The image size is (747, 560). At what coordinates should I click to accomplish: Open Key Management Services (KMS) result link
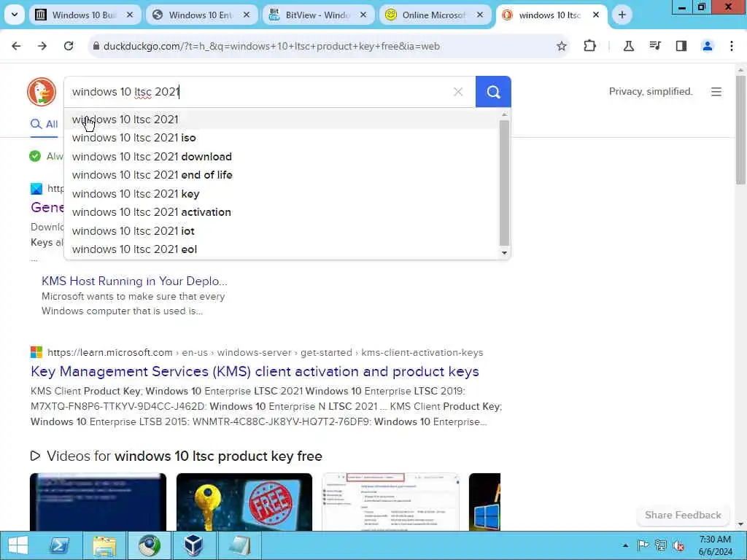[255, 371]
